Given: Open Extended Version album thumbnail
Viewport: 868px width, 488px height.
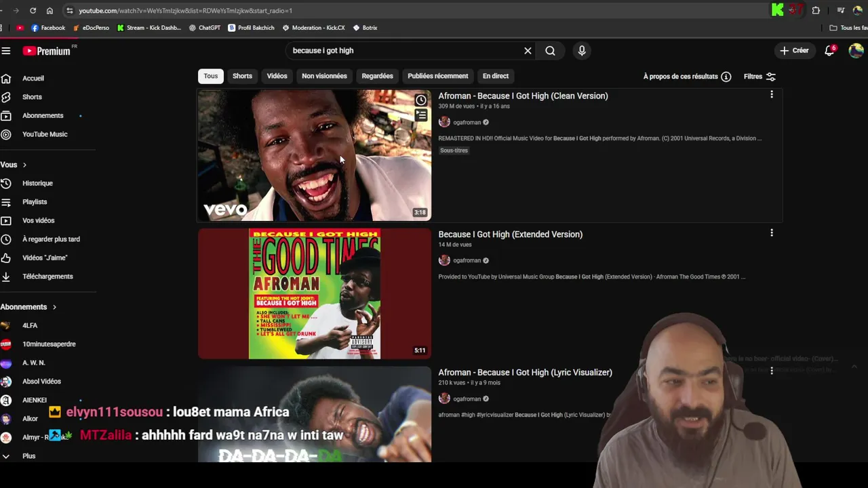Looking at the screenshot, I should 314,293.
